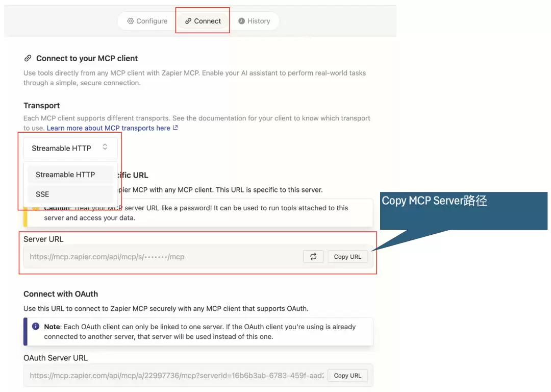Click the Server URL text field
The height and width of the screenshot is (392, 551).
(x=163, y=257)
